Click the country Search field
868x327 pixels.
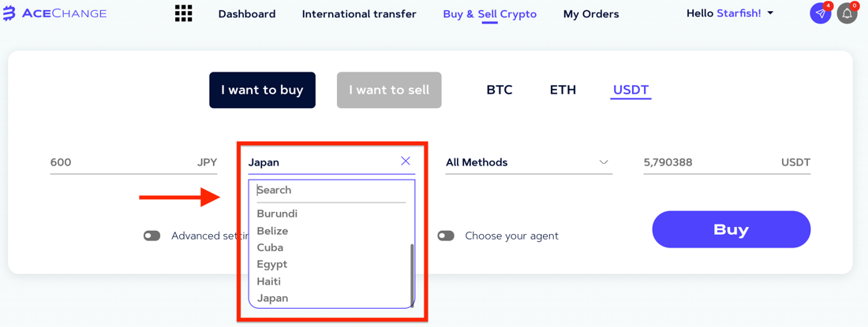[x=331, y=191]
